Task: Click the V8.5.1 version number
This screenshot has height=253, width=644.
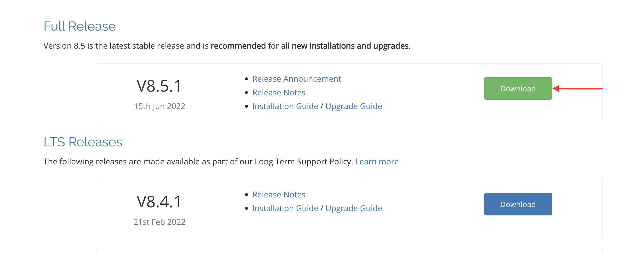Action: click(159, 86)
